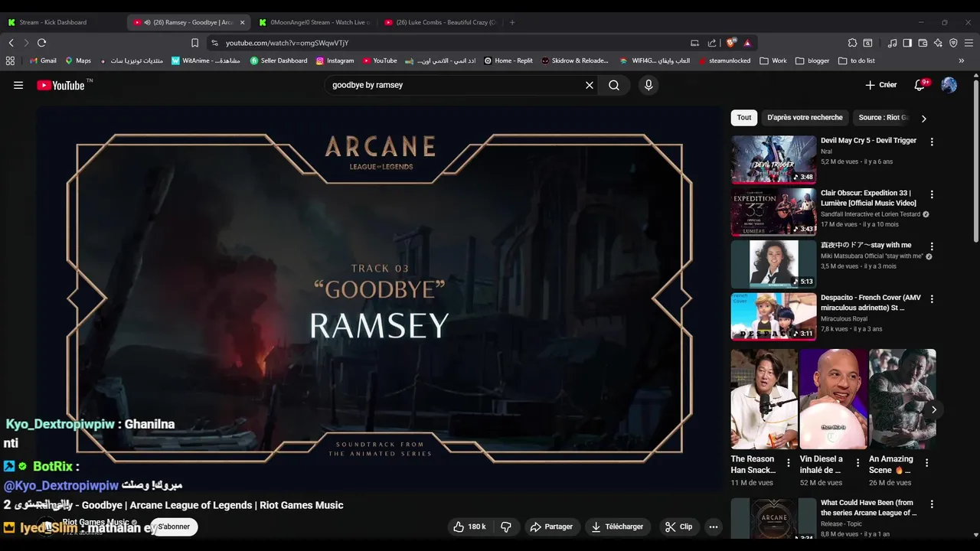Like the video (180 k)
980x551 pixels.
469,527
